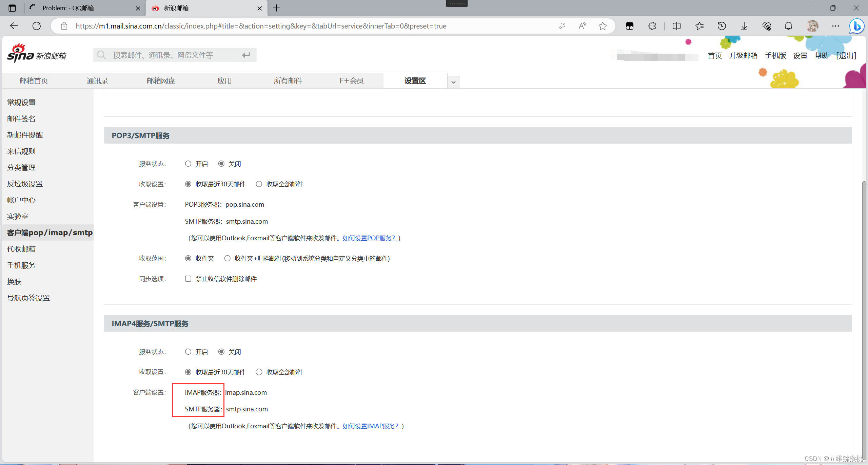
Task: Open saved passwords key icon
Action: pos(562,26)
